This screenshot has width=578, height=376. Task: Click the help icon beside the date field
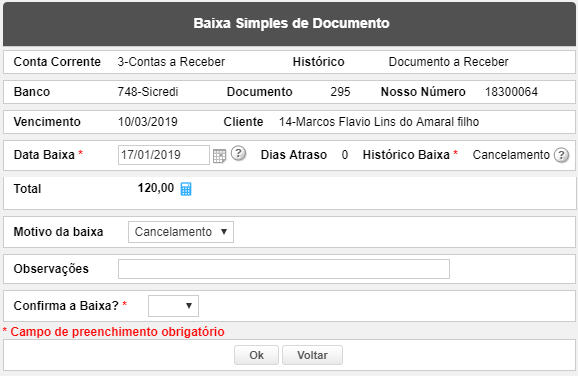238,153
